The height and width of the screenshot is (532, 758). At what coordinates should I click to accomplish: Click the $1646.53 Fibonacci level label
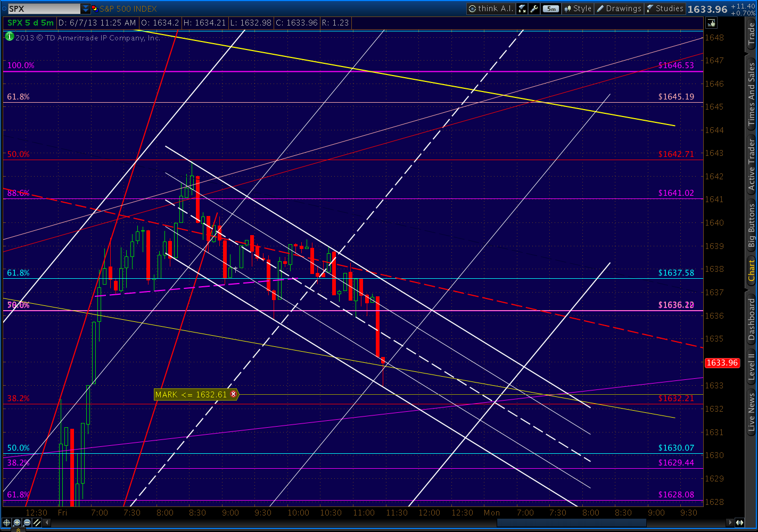(676, 65)
